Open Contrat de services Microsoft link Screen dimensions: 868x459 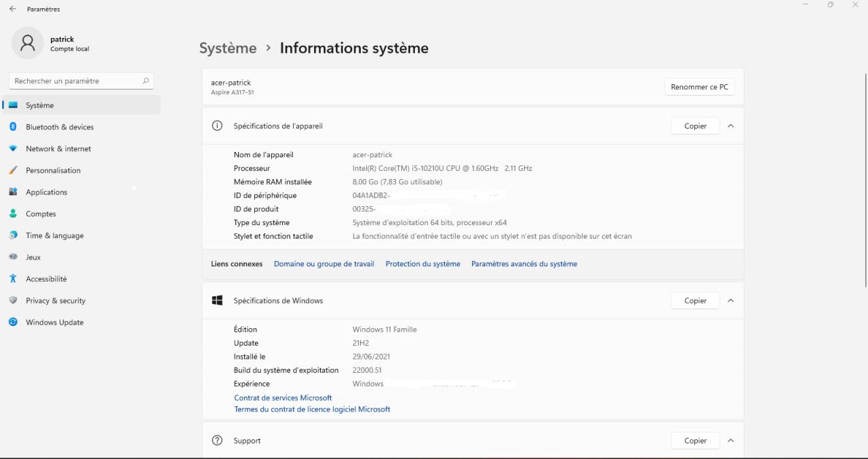coord(283,398)
